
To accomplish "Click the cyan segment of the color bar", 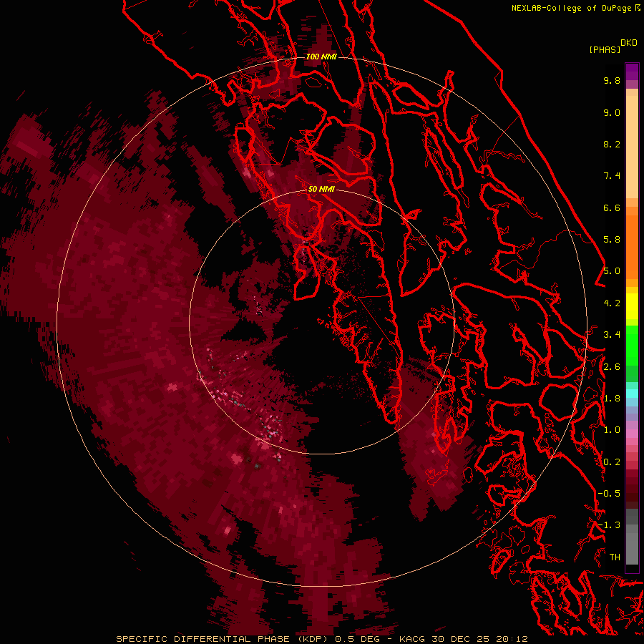I will (632, 394).
